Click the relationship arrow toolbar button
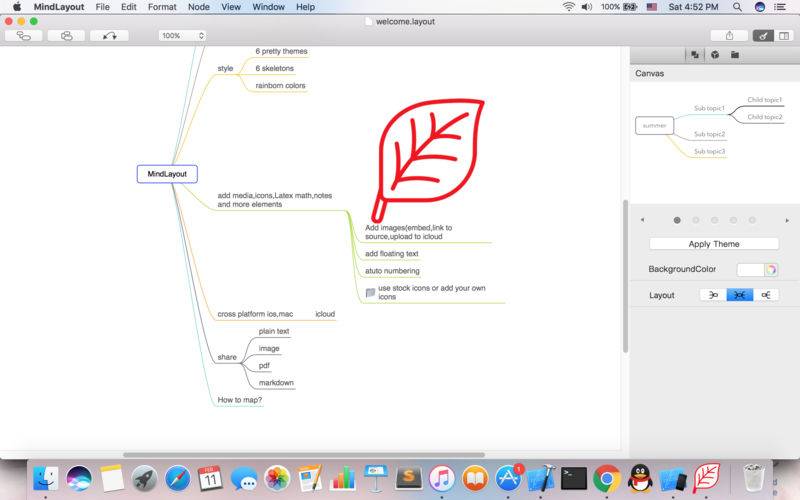Viewport: 800px width, 500px height. click(x=109, y=35)
